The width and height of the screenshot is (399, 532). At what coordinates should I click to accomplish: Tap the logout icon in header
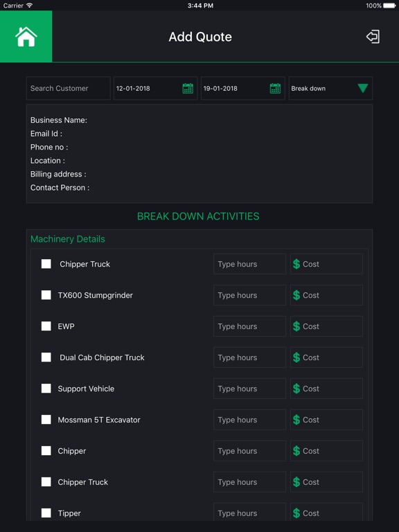pyautogui.click(x=373, y=36)
